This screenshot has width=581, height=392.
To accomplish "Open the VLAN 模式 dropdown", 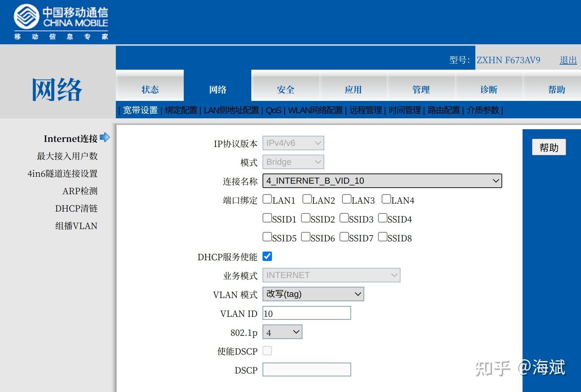I will pos(313,294).
